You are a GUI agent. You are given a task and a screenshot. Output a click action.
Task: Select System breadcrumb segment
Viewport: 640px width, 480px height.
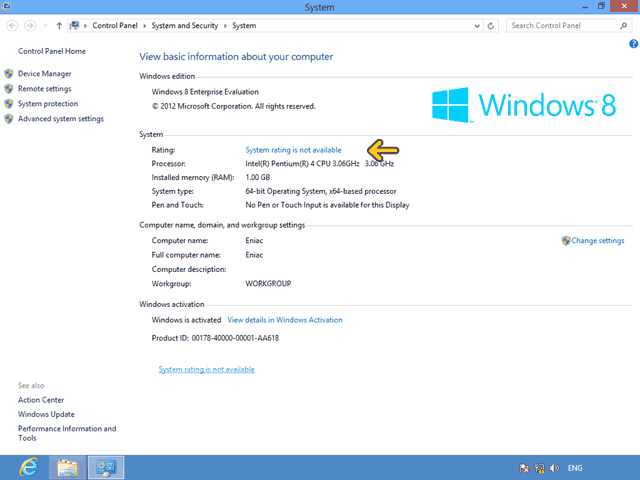[244, 25]
